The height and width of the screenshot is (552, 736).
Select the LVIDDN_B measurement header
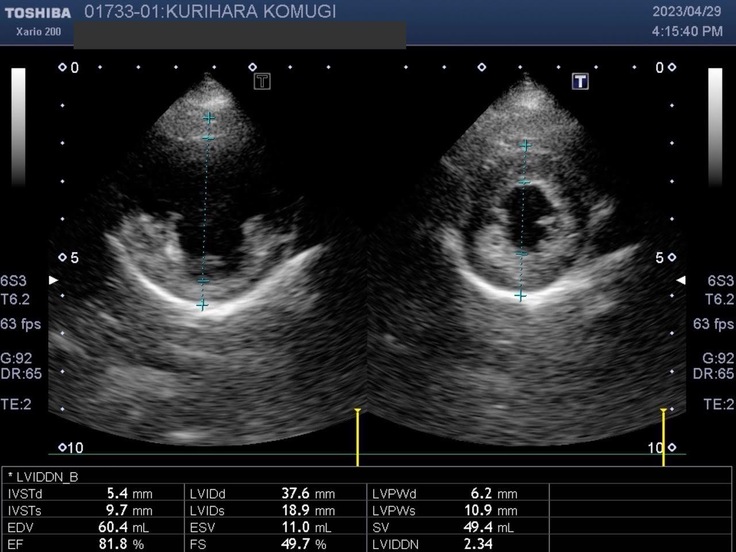(40, 477)
